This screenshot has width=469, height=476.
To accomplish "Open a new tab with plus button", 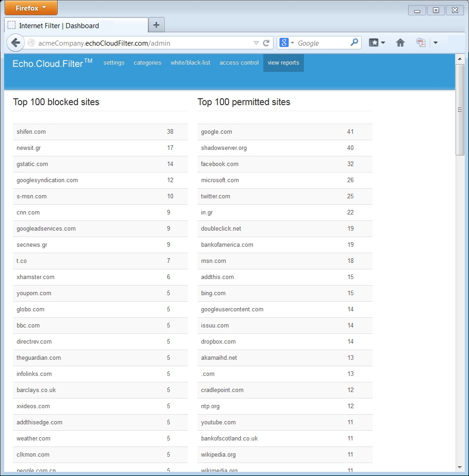I will tap(156, 25).
